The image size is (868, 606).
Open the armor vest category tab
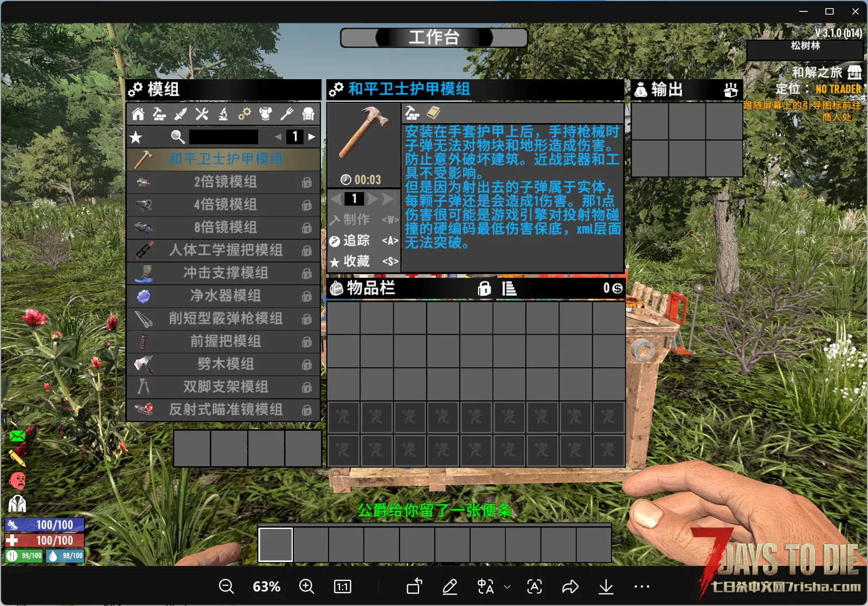[x=266, y=114]
